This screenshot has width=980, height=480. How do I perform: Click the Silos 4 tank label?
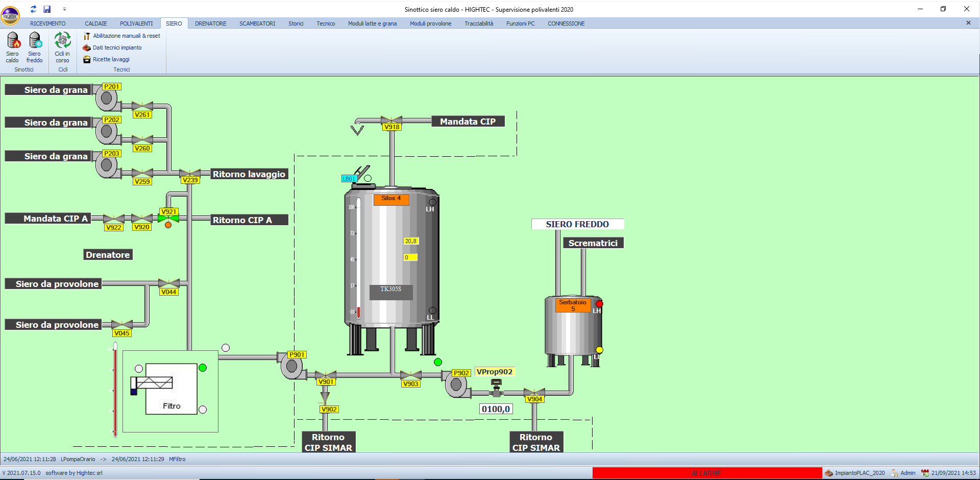[x=391, y=199]
